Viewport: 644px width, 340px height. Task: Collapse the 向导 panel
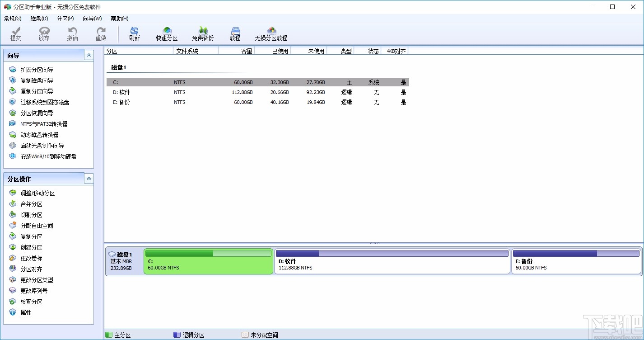[x=89, y=55]
